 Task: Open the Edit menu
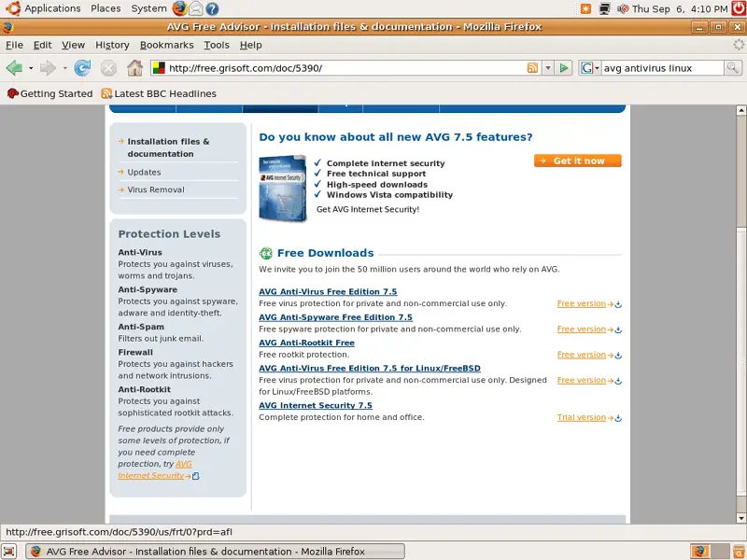click(x=42, y=45)
